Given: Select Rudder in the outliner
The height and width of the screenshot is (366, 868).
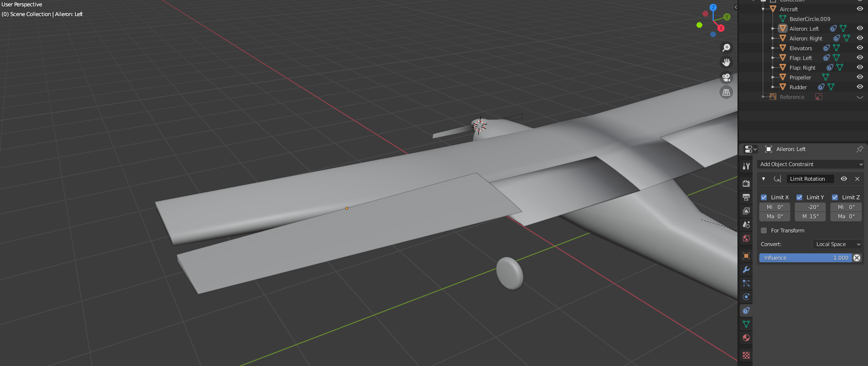Looking at the screenshot, I should [x=798, y=87].
